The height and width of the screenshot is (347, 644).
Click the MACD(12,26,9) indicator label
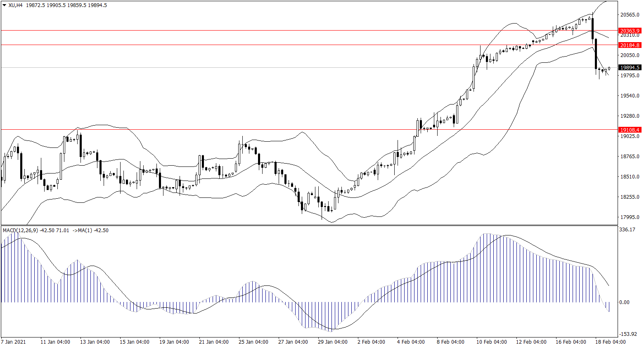[x=20, y=231]
